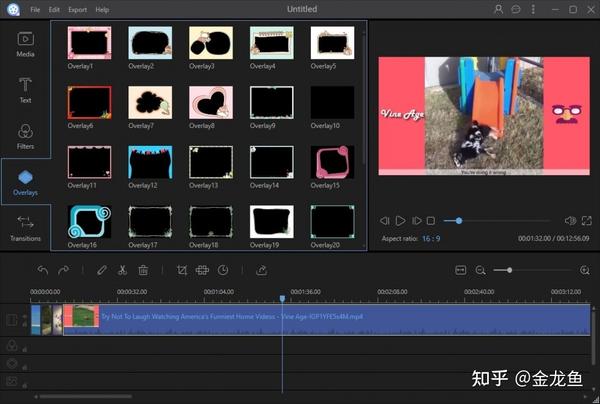Open the clock Set Duration tool
This screenshot has height=404, width=600.
click(x=223, y=270)
